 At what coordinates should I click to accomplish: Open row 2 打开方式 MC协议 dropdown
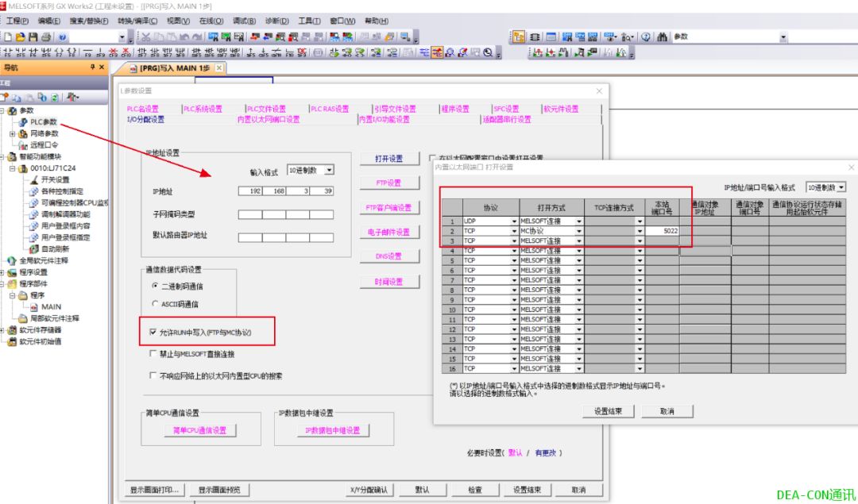579,231
